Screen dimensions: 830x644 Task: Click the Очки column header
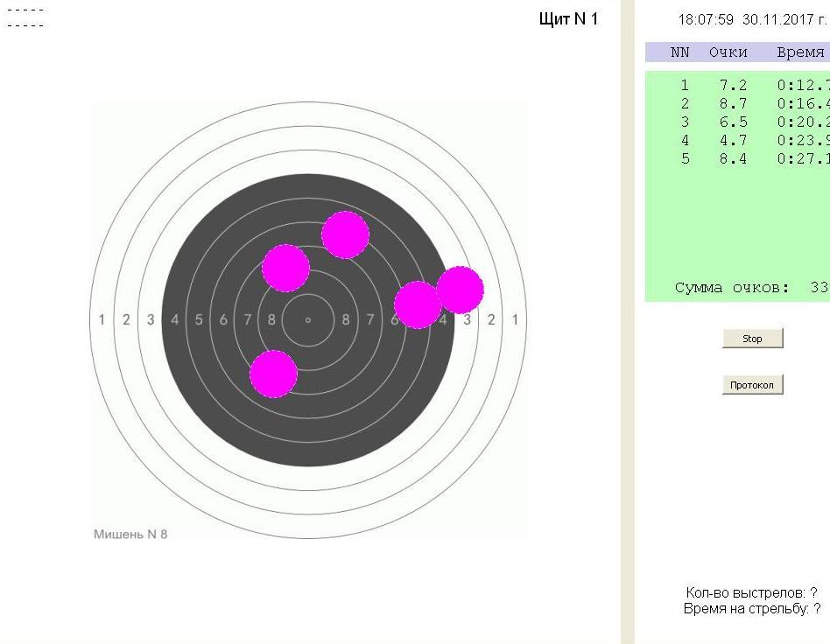pyautogui.click(x=728, y=52)
